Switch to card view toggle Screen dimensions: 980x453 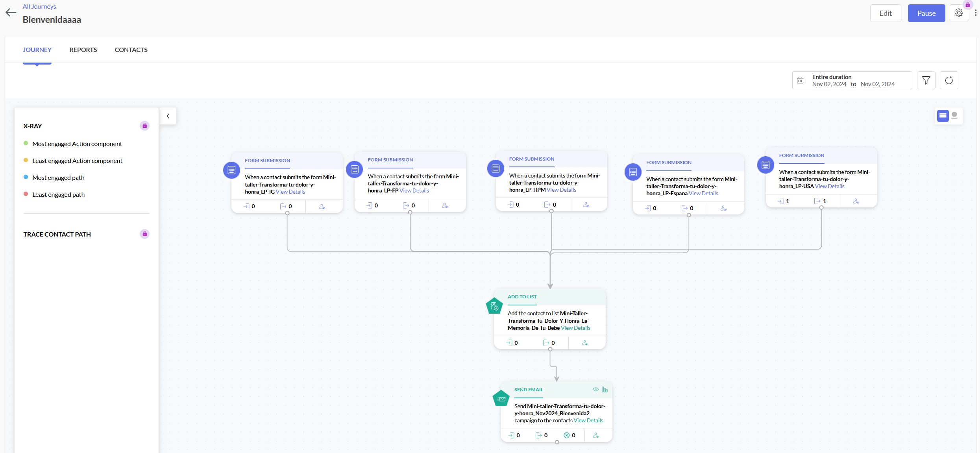point(943,116)
